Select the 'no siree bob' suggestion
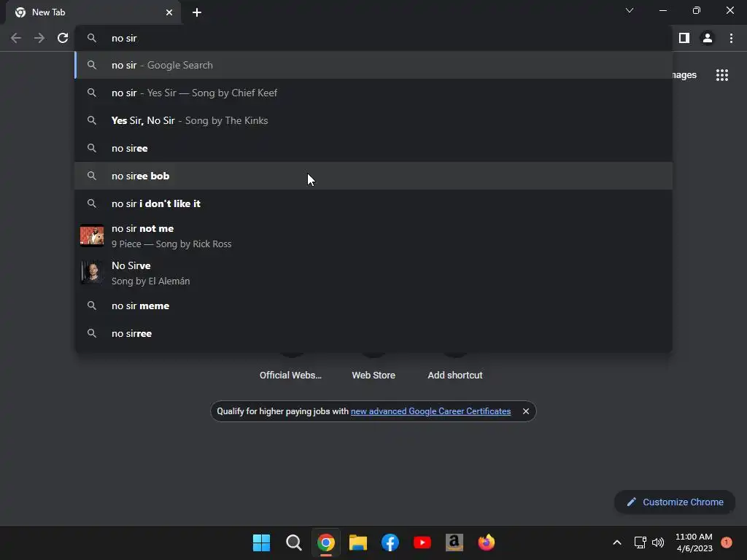The height and width of the screenshot is (560, 747). (373, 176)
